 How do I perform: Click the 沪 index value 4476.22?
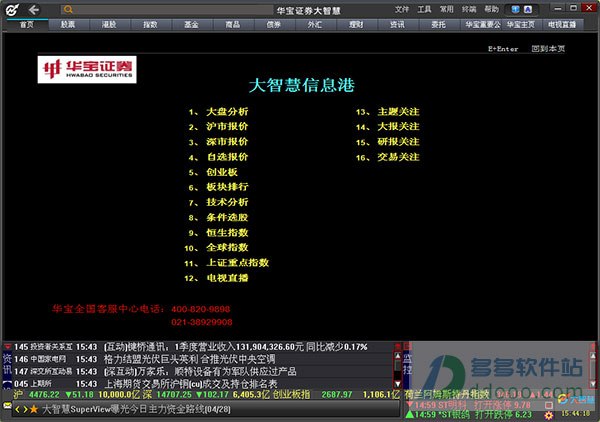coord(44,394)
